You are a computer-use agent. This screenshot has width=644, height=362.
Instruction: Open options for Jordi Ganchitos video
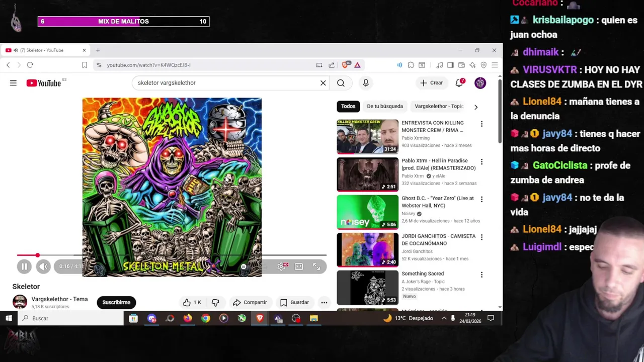tap(481, 237)
